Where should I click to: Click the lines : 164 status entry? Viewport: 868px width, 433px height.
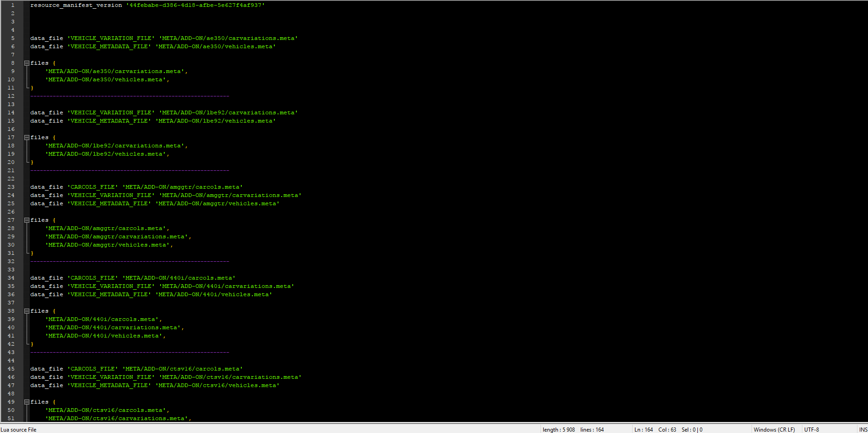click(x=592, y=429)
